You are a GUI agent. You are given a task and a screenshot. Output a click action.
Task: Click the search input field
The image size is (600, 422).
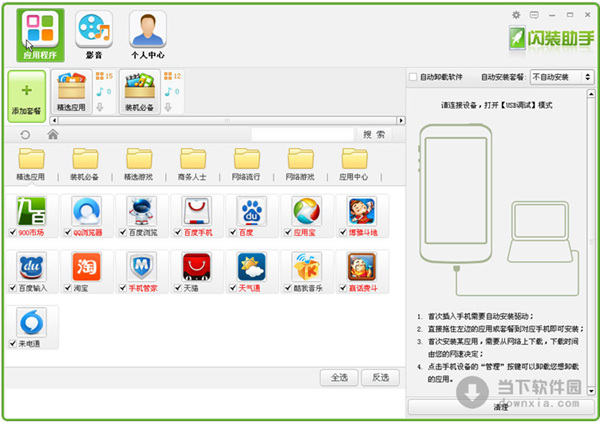point(302,135)
